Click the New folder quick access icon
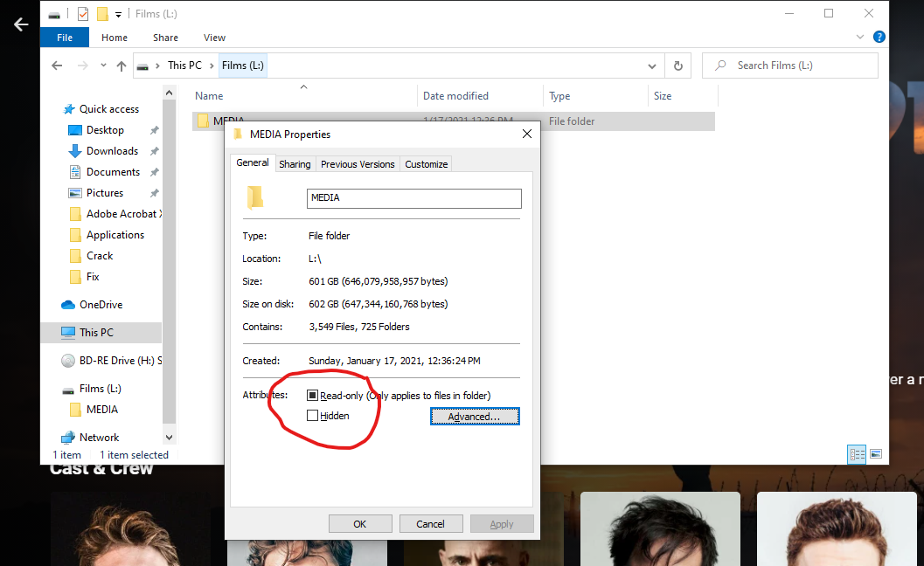Image resolution: width=924 pixels, height=566 pixels. [x=102, y=14]
